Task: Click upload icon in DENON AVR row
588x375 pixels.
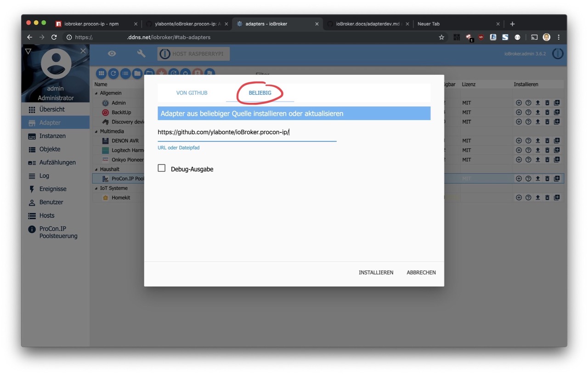Action: [537, 141]
